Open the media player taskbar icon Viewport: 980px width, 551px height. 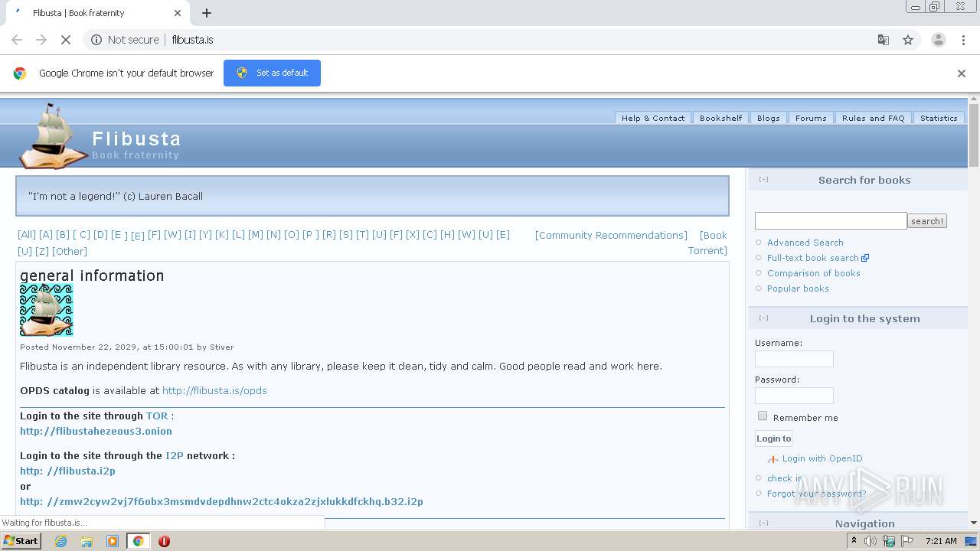(113, 541)
